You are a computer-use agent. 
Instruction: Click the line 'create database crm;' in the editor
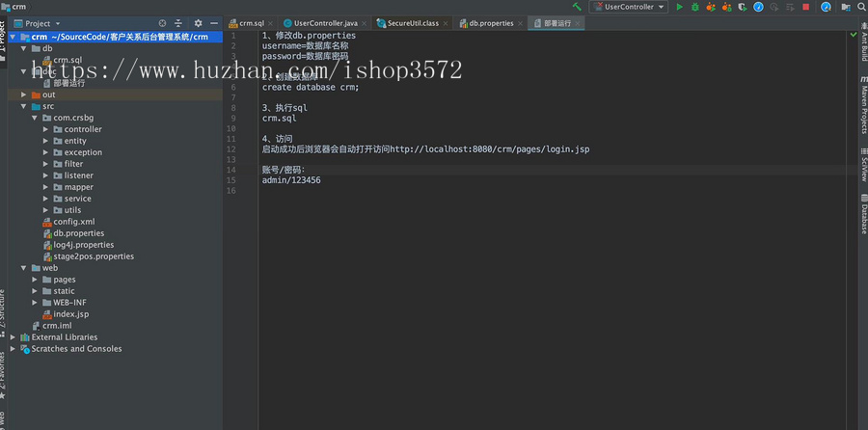click(x=311, y=88)
